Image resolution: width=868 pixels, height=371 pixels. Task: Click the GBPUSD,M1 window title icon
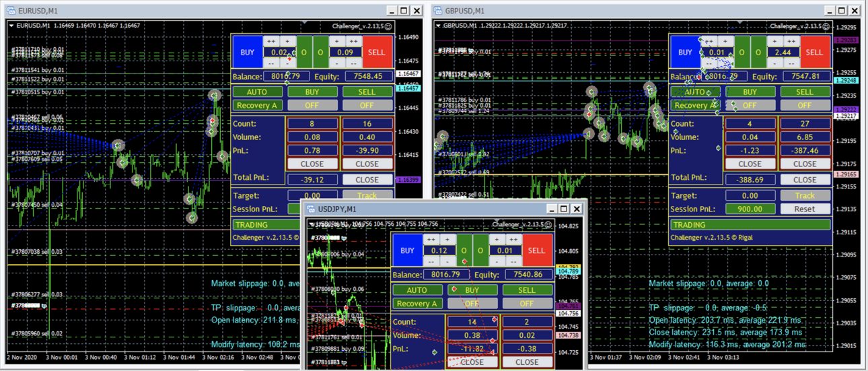click(x=439, y=10)
